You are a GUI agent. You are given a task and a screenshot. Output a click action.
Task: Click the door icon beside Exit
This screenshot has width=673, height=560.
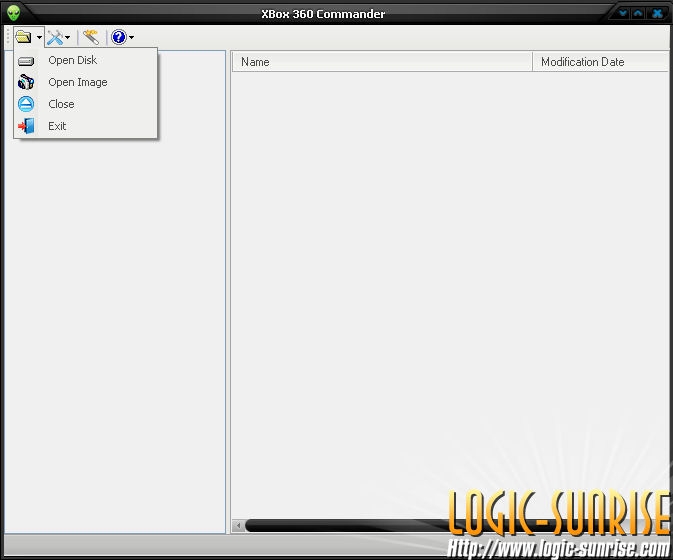(x=26, y=126)
